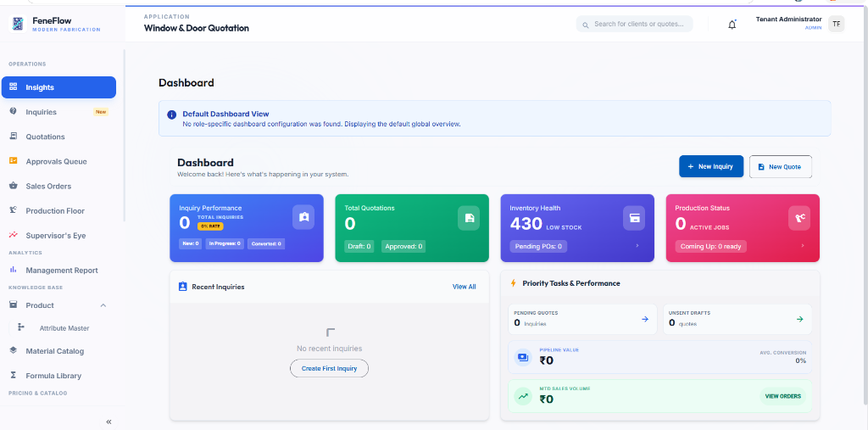Open Production Status card arrow
868x430 pixels.
pyautogui.click(x=803, y=245)
